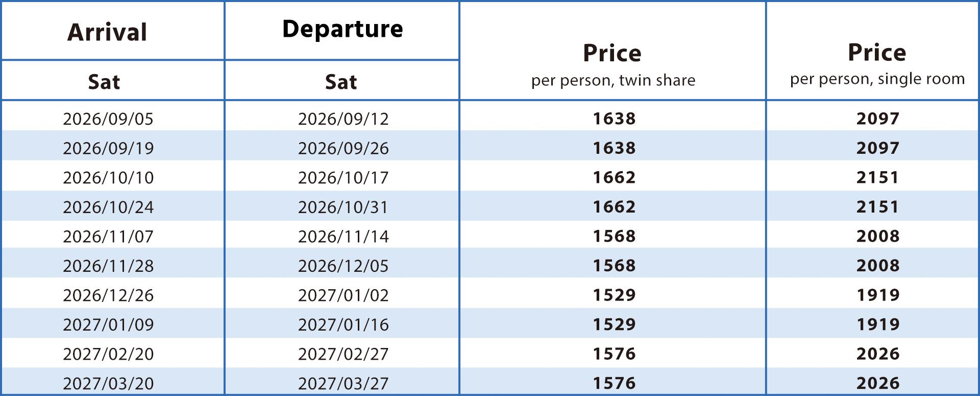Click arrival date 2026/10/10

108,177
